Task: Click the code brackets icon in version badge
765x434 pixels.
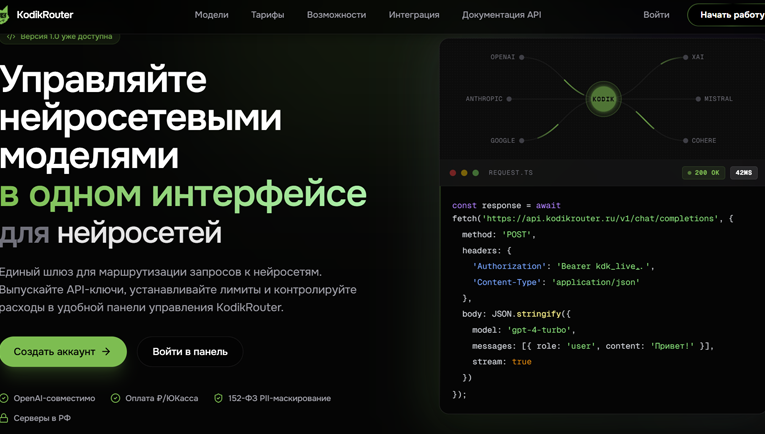Action: (11, 37)
